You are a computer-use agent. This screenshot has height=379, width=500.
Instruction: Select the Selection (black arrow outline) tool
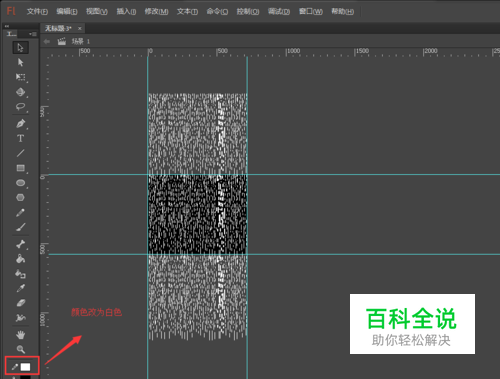point(20,47)
